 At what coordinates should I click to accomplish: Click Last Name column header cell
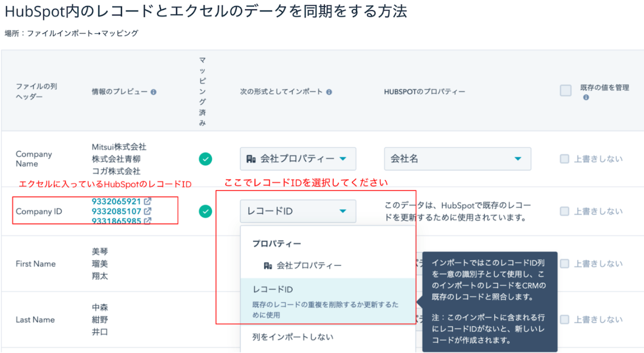[35, 319]
